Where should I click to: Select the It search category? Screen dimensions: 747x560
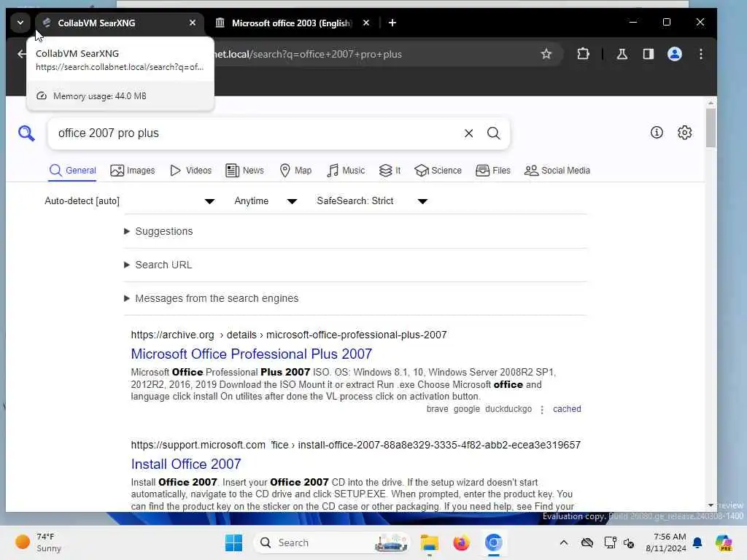coord(390,171)
